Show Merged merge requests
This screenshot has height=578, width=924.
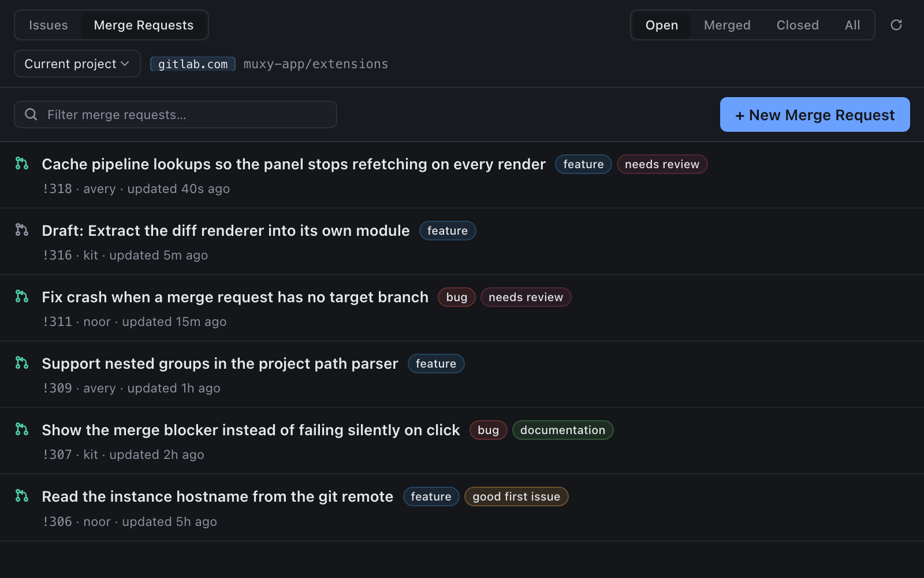click(727, 25)
